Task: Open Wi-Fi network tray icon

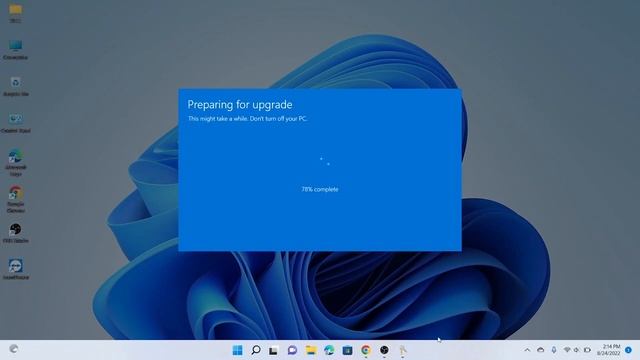Action: tap(567, 350)
